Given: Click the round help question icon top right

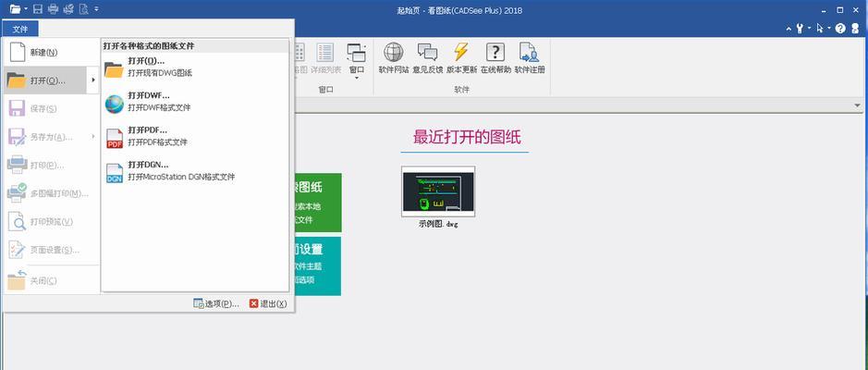Looking at the screenshot, I should pyautogui.click(x=840, y=29).
